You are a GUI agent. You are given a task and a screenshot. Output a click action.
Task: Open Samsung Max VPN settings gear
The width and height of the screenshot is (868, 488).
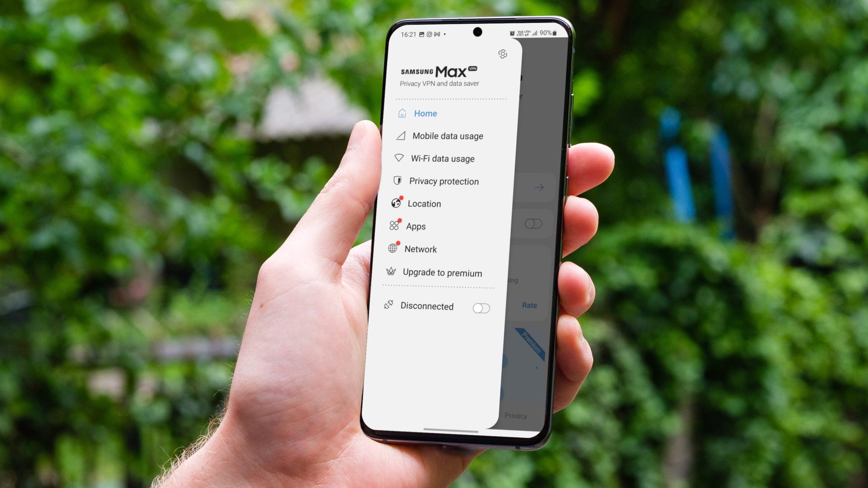coord(503,54)
